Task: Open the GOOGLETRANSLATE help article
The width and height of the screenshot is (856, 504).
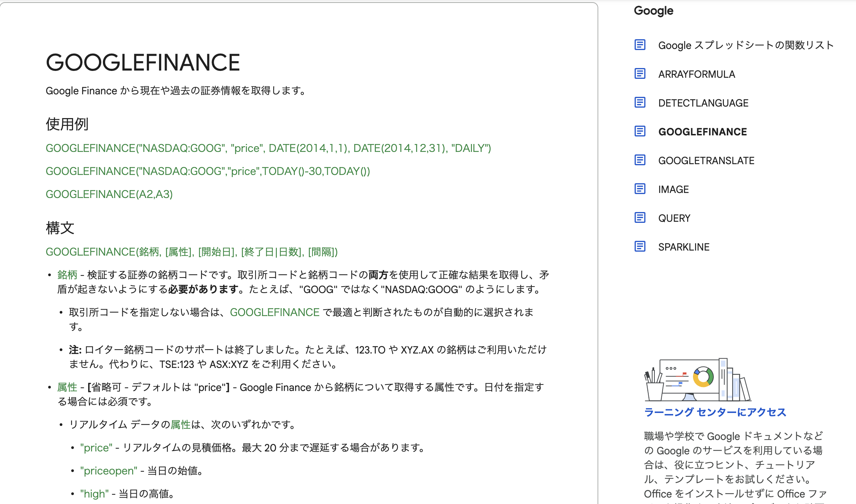Action: (706, 160)
